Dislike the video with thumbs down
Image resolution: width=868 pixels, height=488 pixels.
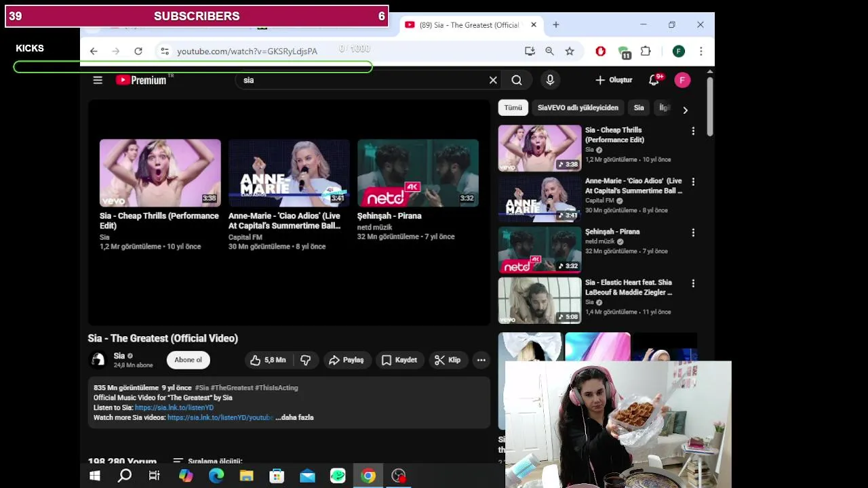click(x=306, y=360)
